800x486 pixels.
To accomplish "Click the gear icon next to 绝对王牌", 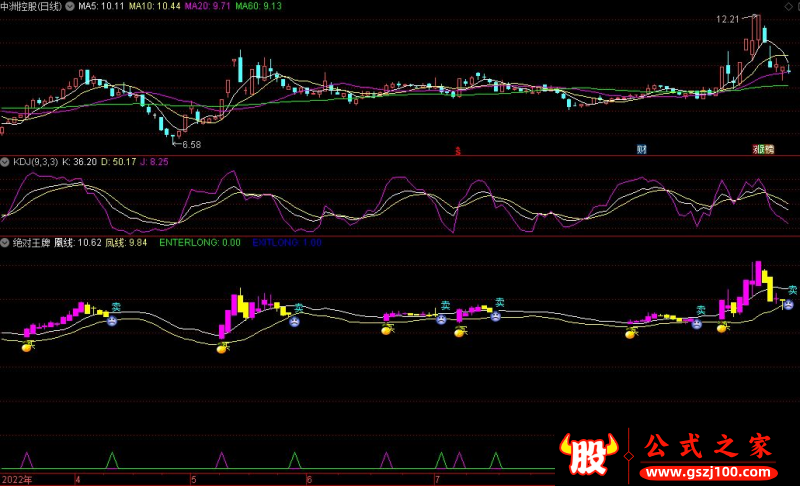I will pyautogui.click(x=6, y=242).
